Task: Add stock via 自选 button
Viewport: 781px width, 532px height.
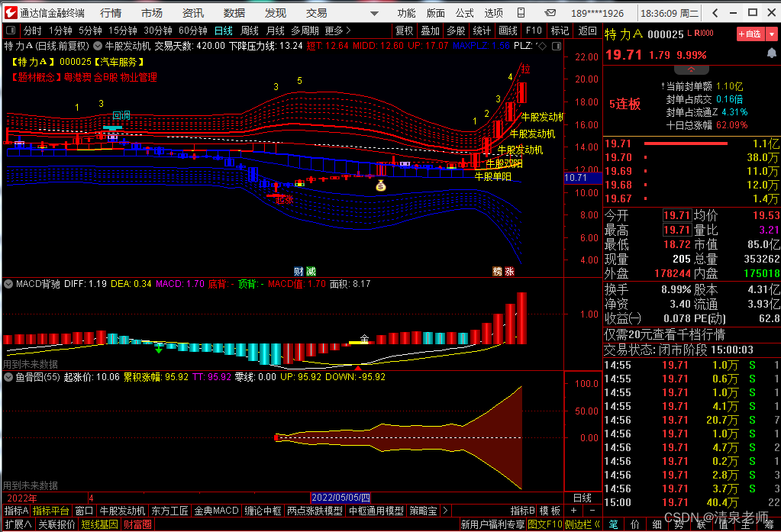Action: tap(750, 34)
